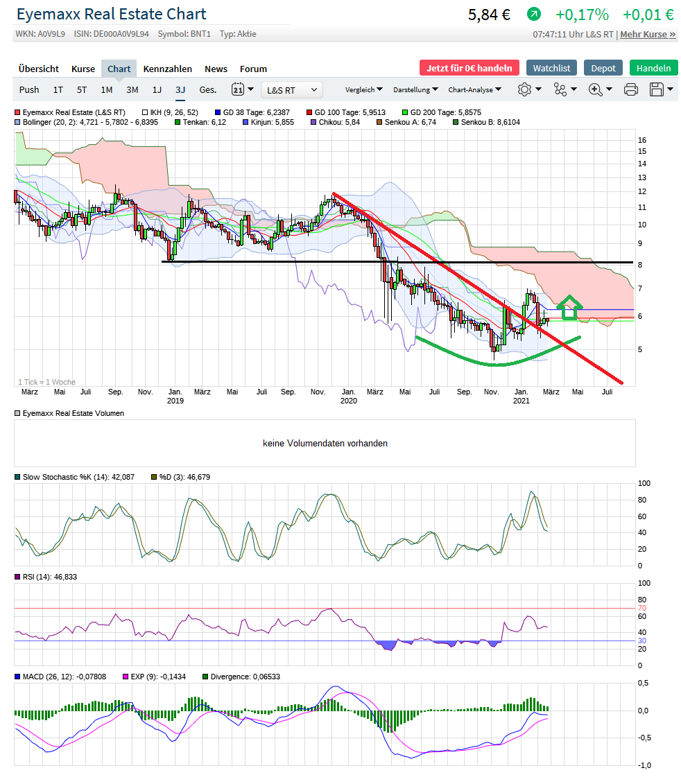Switch to the Kennzahlen tab

tap(167, 69)
